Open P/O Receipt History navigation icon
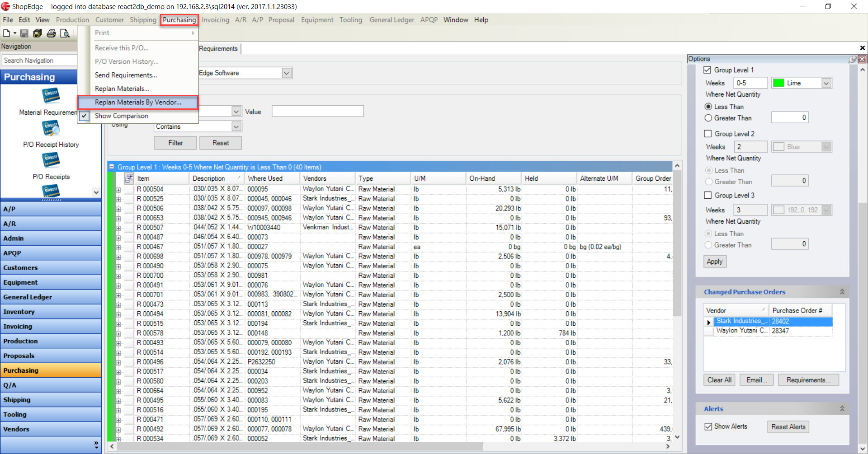Image resolution: width=868 pixels, height=454 pixels. click(51, 128)
